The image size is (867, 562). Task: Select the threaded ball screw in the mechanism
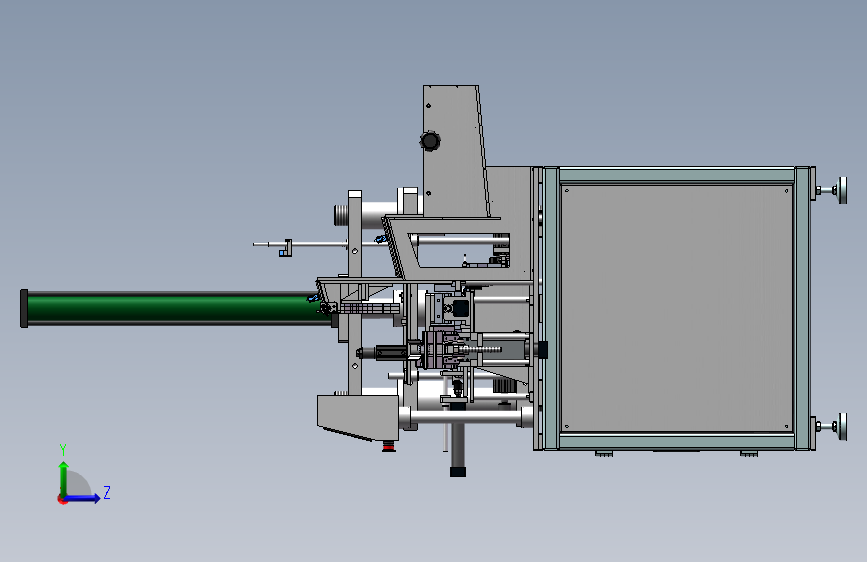[x=479, y=349]
